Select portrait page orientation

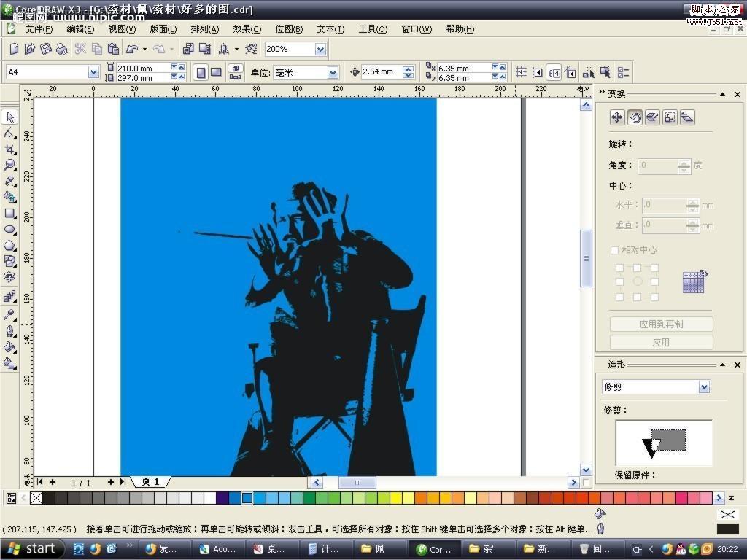coord(201,72)
